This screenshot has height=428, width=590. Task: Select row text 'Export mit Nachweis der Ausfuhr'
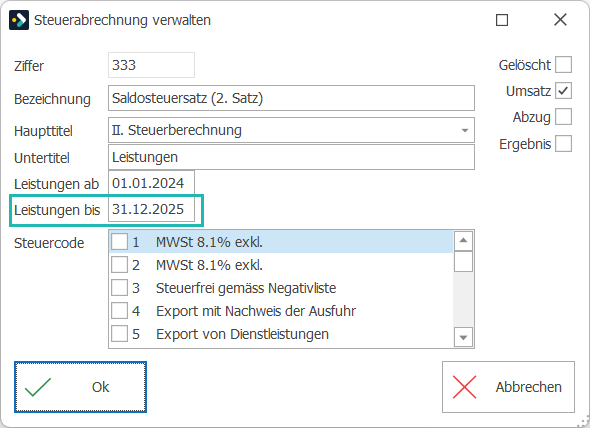tap(256, 311)
